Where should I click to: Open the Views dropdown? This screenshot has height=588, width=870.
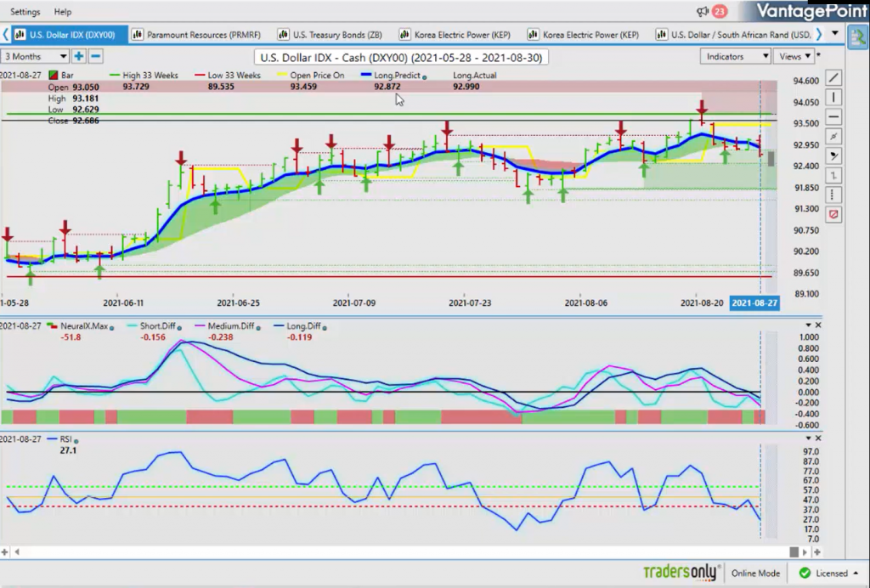794,56
